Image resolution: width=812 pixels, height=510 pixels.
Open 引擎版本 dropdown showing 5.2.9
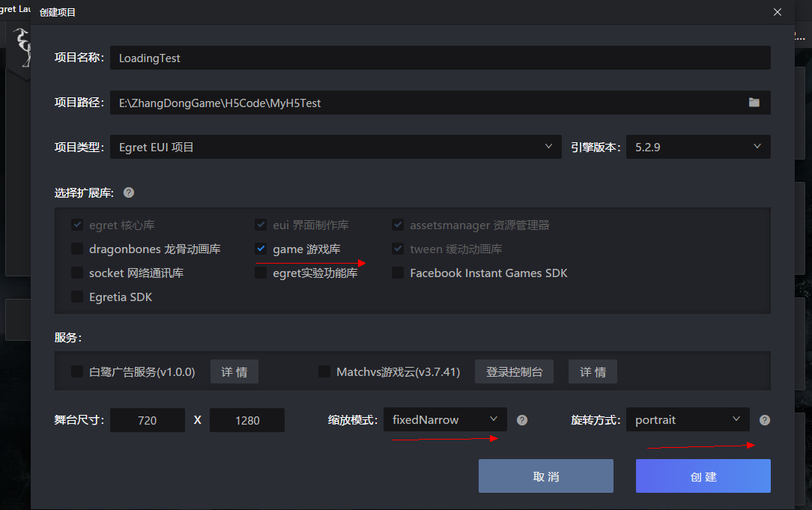pos(698,147)
